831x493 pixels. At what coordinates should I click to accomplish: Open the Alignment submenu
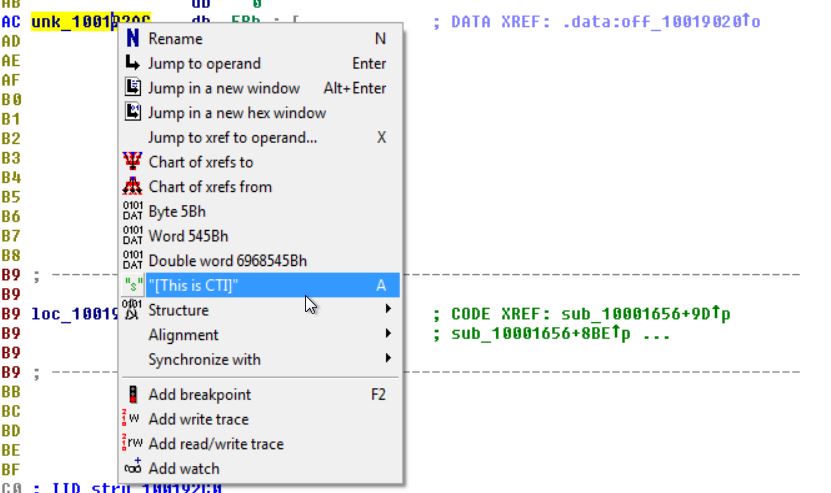pyautogui.click(x=261, y=334)
